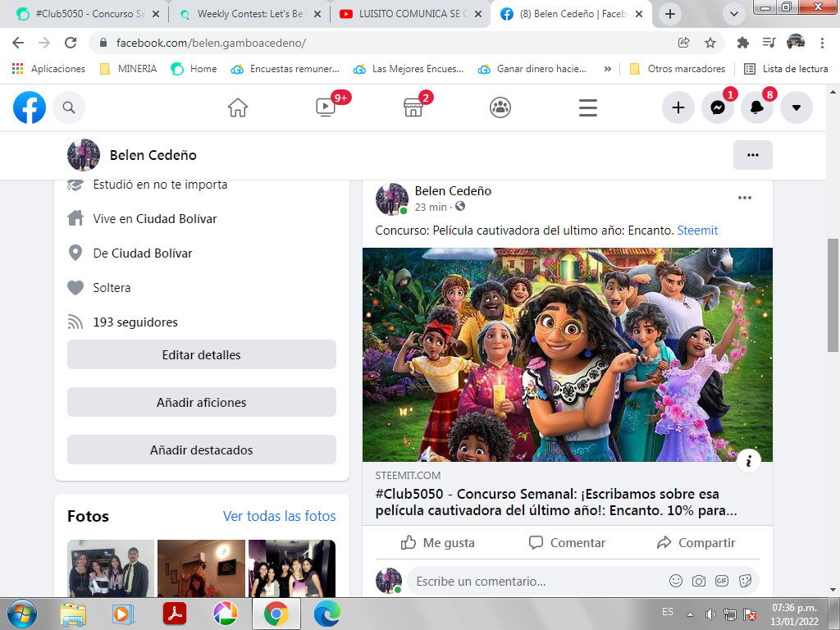Click the plus Create button
This screenshot has width=840, height=630.
[678, 107]
